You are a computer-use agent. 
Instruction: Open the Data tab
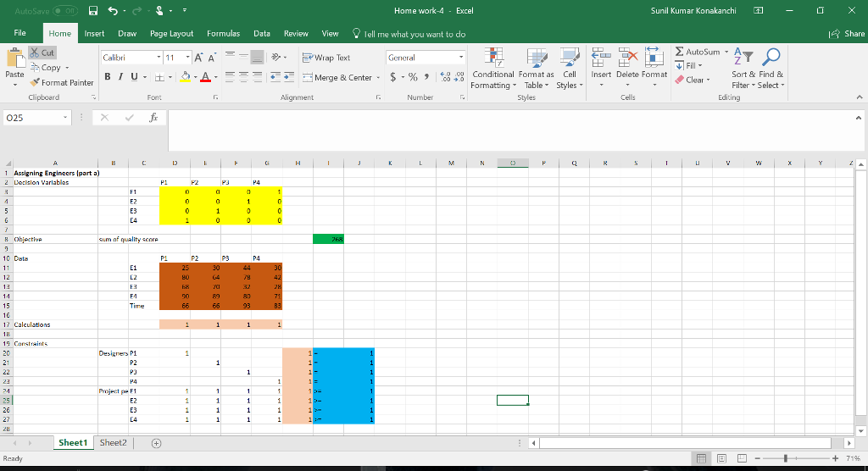coord(262,34)
